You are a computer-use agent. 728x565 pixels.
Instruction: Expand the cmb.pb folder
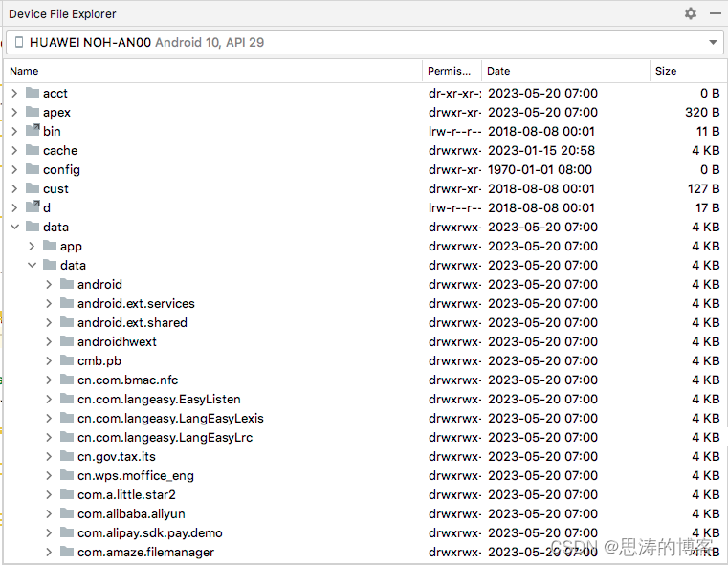pos(49,361)
